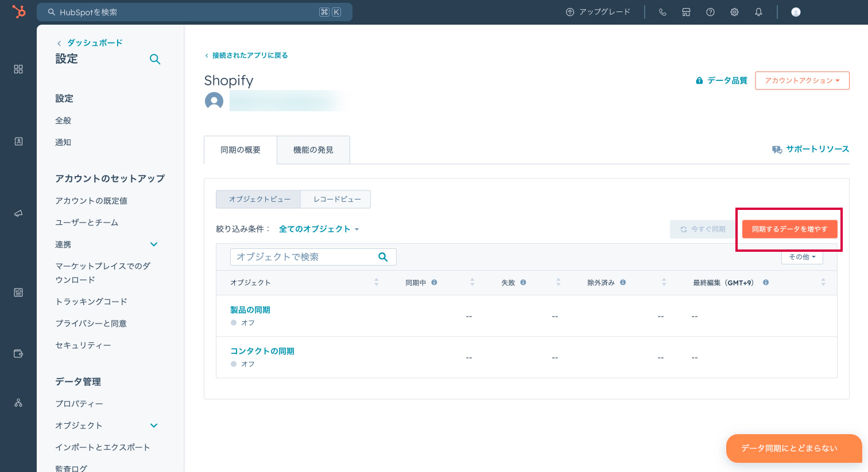Open マーケットプレイスでのダウンロード in sidebar
Screen dimensions: 868x472
(103, 273)
